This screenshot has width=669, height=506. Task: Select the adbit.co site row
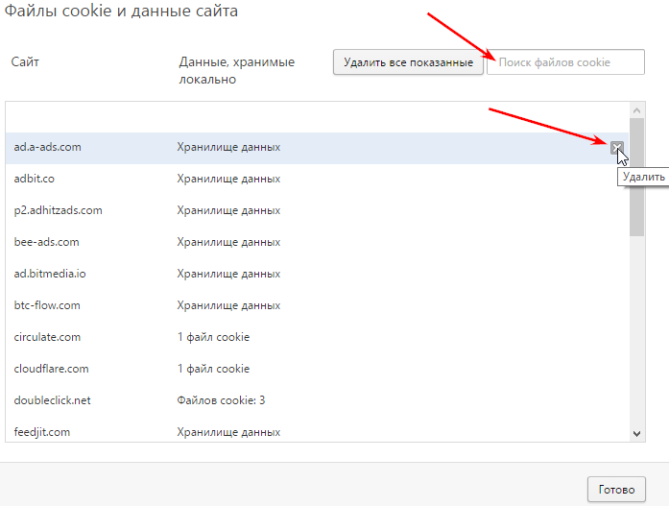point(317,179)
